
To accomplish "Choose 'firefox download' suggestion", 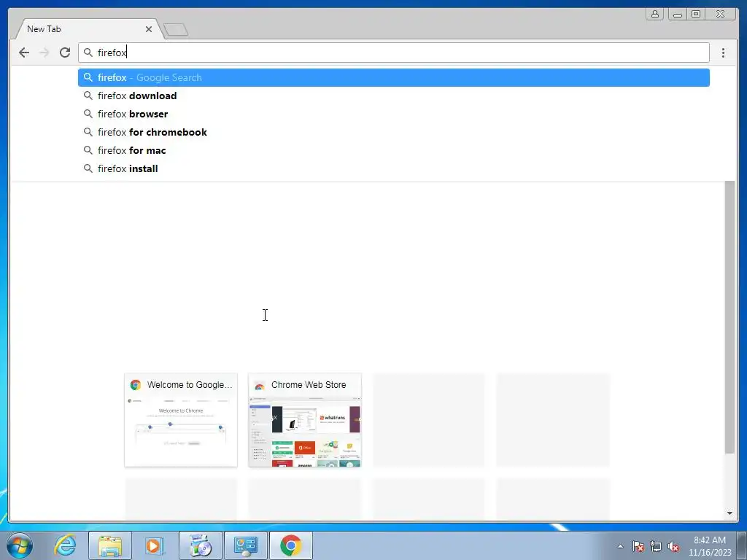I will (x=393, y=96).
